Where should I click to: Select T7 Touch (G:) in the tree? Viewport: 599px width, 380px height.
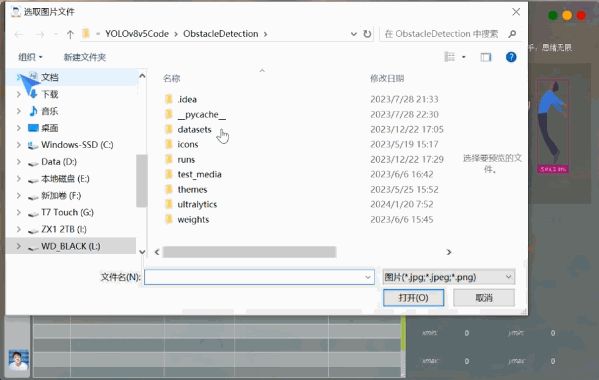coord(67,212)
